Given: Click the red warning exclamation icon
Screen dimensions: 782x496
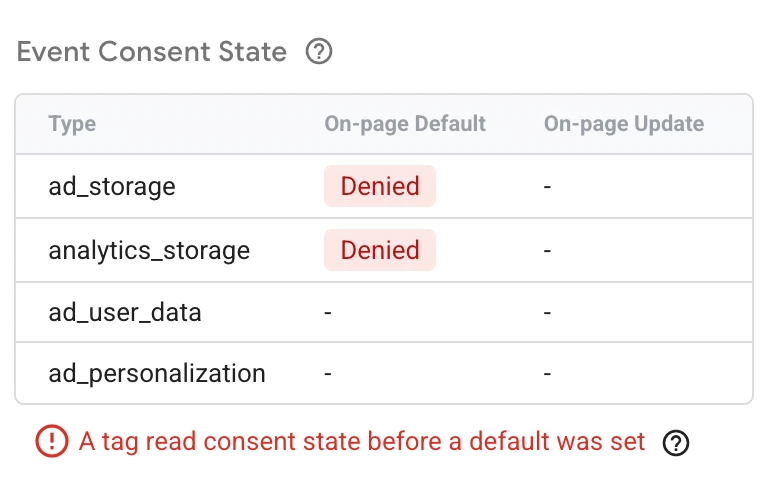Looking at the screenshot, I should click(50, 442).
